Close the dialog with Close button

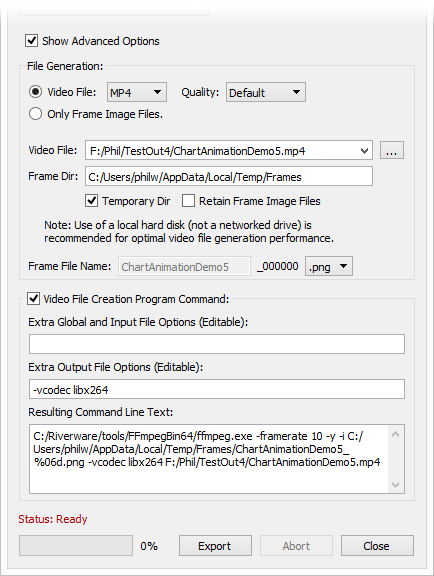pos(377,546)
